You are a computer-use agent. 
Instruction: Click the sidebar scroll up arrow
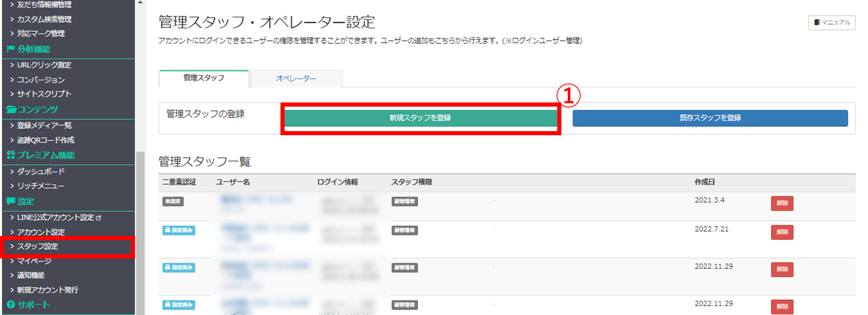click(141, 2)
